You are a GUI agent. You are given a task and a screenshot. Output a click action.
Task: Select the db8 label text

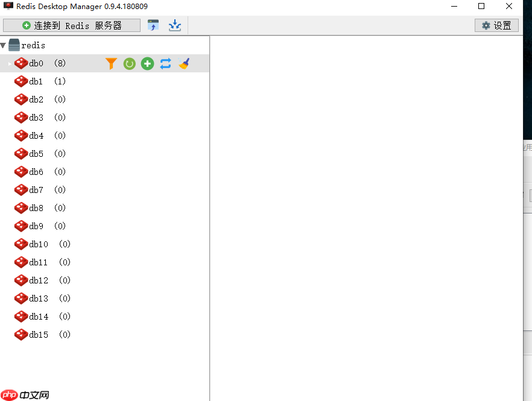[x=36, y=208]
